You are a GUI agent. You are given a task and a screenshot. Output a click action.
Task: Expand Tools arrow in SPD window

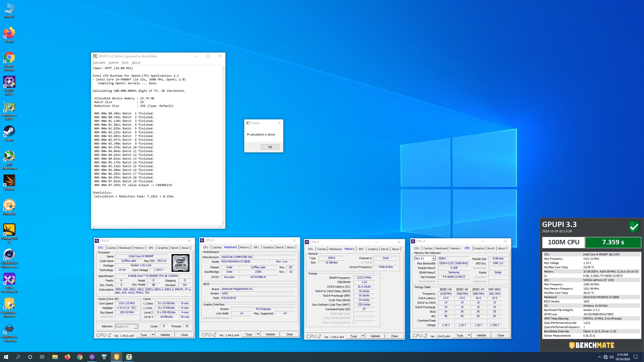(469, 335)
